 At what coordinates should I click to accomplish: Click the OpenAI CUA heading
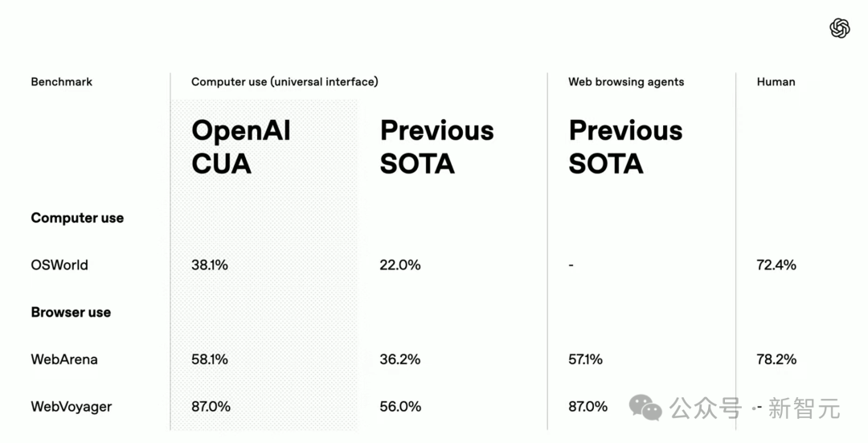point(241,147)
